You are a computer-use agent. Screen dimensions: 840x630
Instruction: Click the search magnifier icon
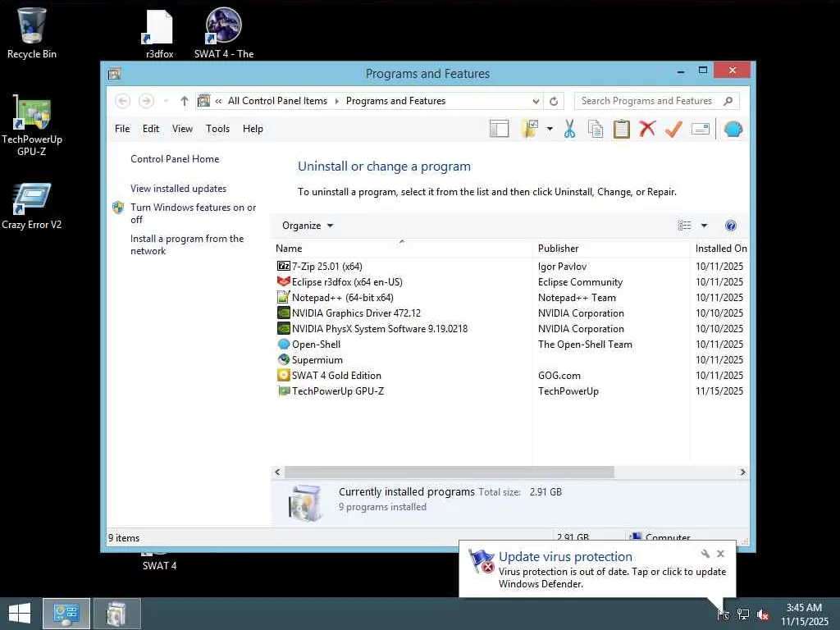728,101
